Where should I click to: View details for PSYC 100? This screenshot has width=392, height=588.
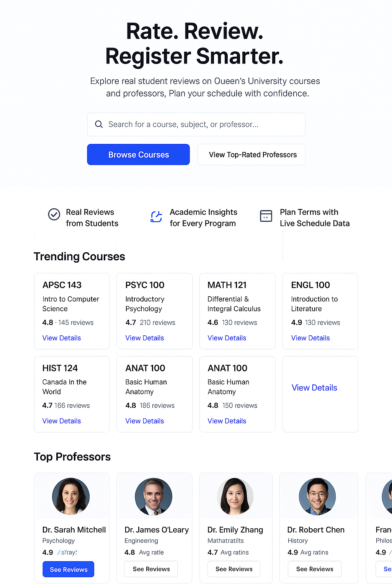click(x=145, y=338)
